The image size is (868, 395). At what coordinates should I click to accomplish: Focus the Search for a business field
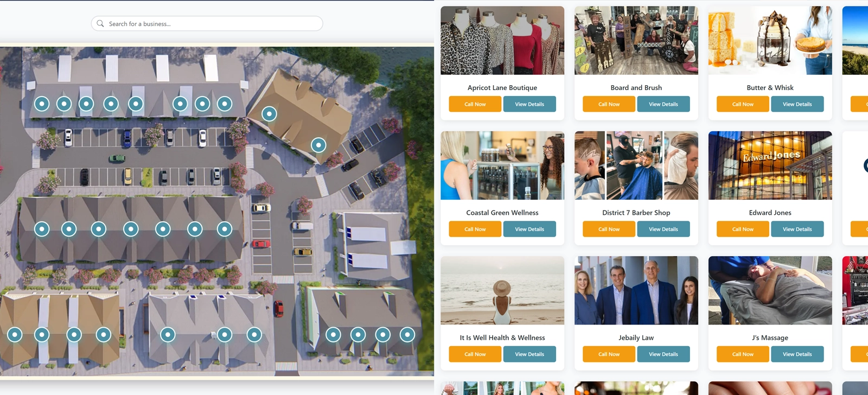click(207, 23)
